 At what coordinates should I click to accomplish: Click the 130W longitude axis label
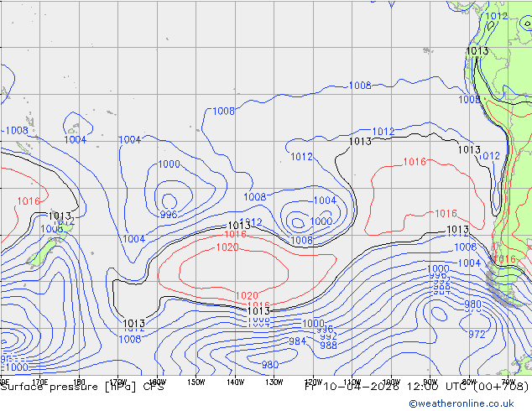(274, 382)
